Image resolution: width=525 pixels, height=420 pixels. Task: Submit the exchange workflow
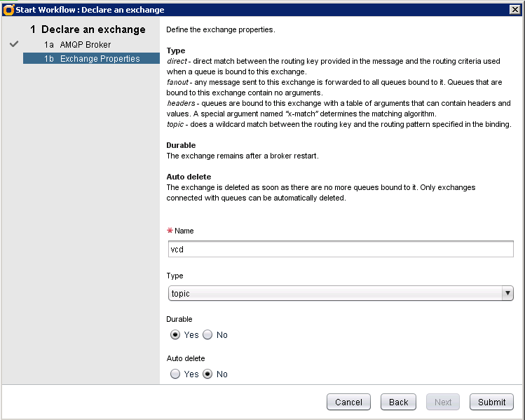pyautogui.click(x=491, y=402)
